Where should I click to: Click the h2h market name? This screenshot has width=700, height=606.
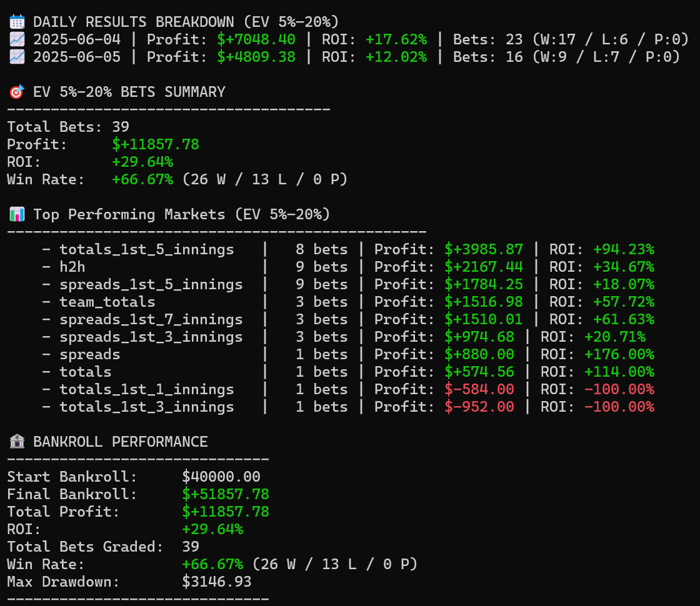pyautogui.click(x=72, y=267)
